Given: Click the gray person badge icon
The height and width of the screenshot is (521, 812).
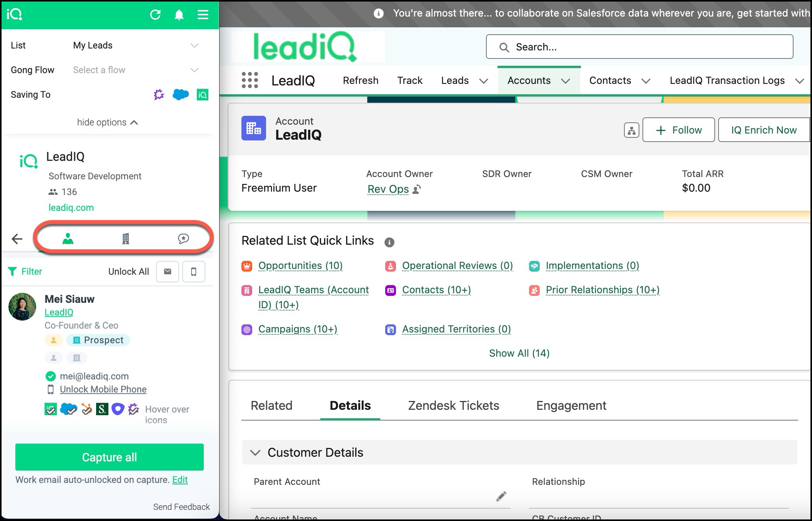Looking at the screenshot, I should pyautogui.click(x=53, y=358).
